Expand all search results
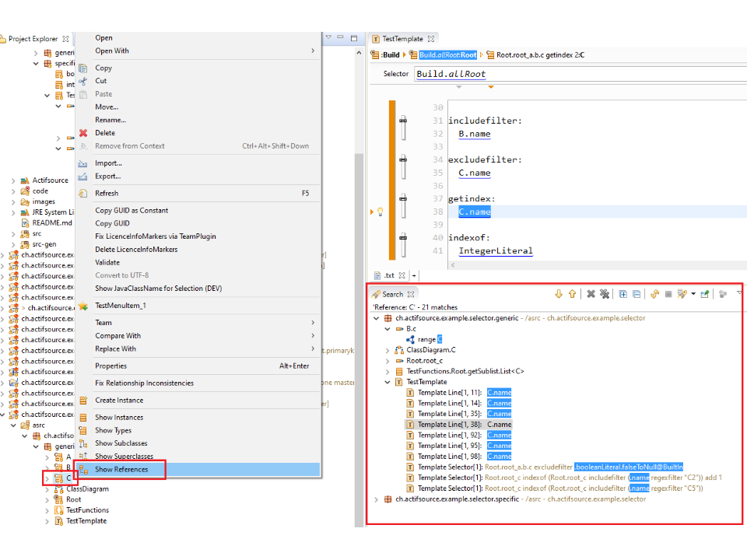This screenshot has width=747, height=560. (622, 294)
